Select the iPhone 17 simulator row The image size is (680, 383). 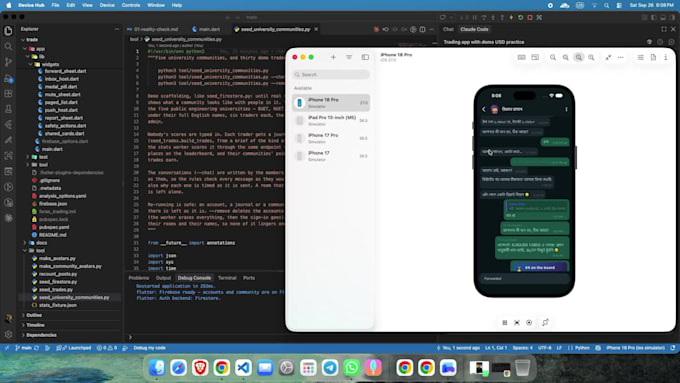coord(331,156)
